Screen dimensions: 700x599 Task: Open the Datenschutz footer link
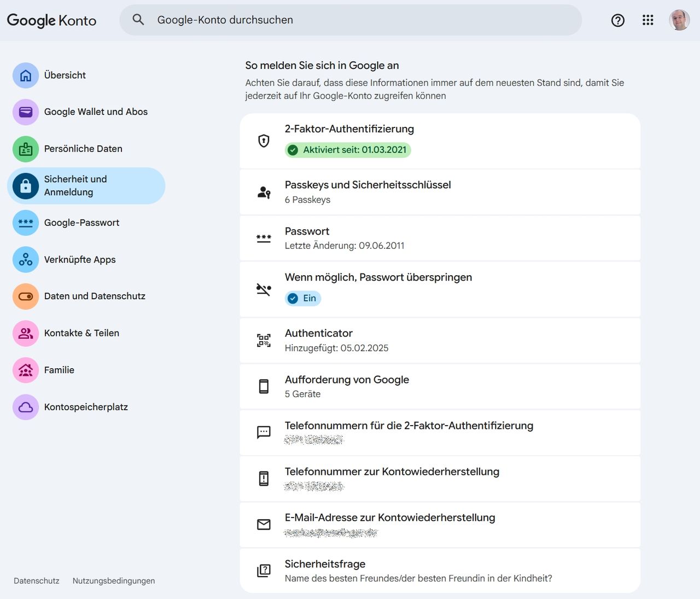point(37,581)
